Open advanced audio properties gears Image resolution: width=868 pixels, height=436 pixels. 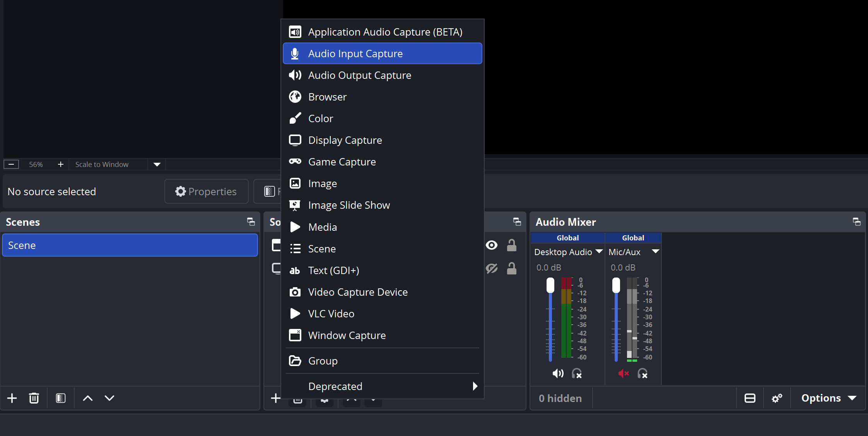(777, 398)
